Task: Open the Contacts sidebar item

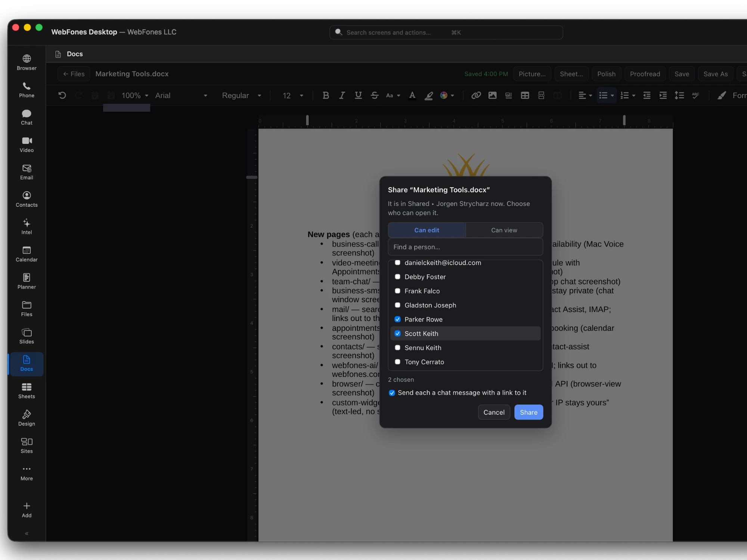Action: point(27,199)
